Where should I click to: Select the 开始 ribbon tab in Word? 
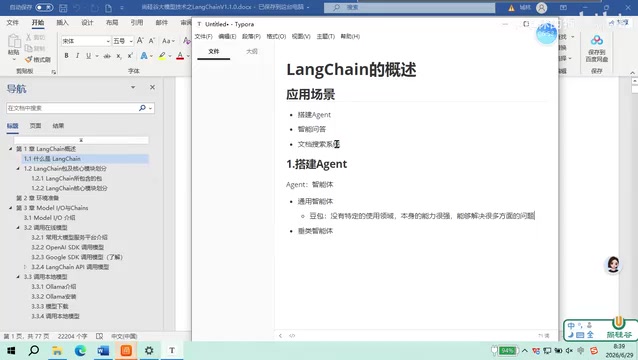tap(38, 22)
